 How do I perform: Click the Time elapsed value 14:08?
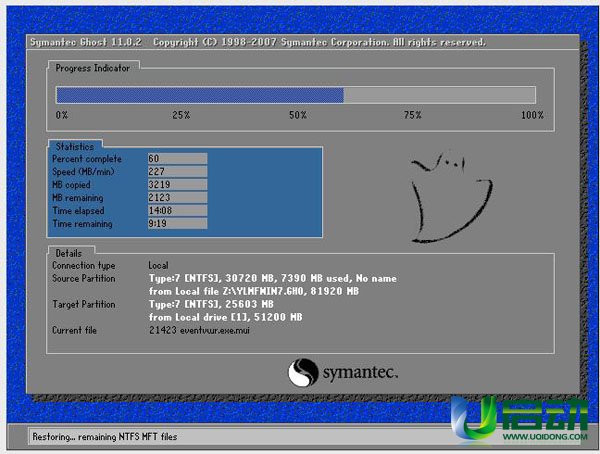[178, 211]
